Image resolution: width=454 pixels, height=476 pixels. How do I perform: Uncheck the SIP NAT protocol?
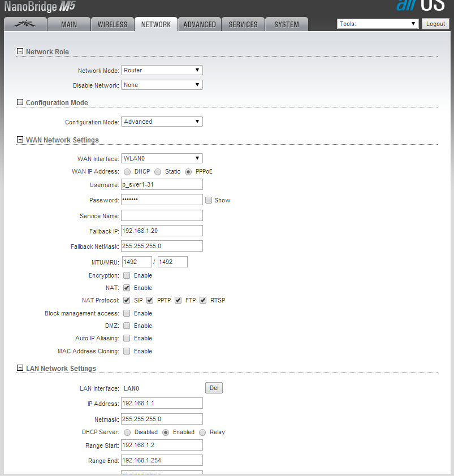127,300
